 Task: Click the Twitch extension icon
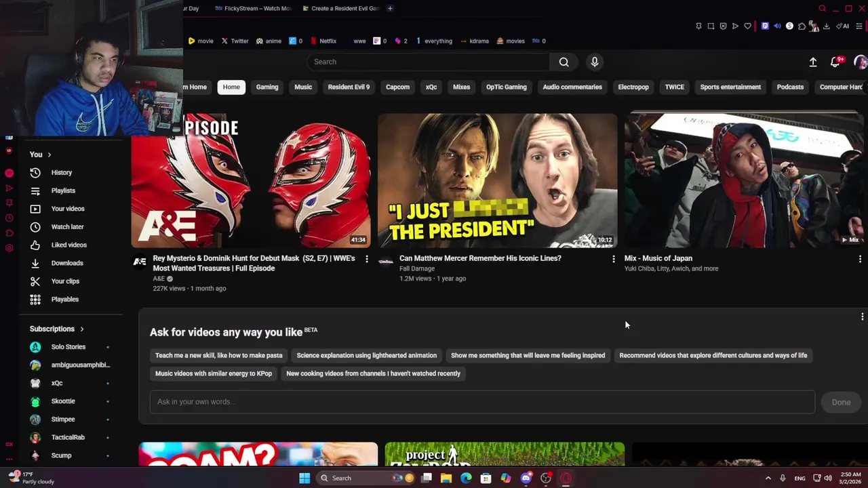765,26
